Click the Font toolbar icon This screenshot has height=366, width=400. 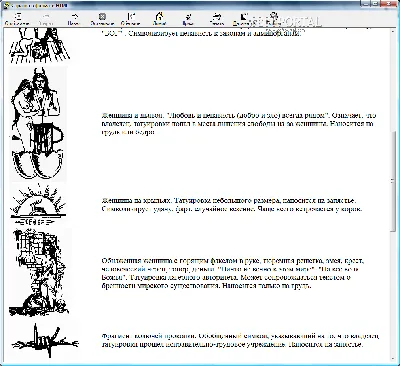(188, 19)
